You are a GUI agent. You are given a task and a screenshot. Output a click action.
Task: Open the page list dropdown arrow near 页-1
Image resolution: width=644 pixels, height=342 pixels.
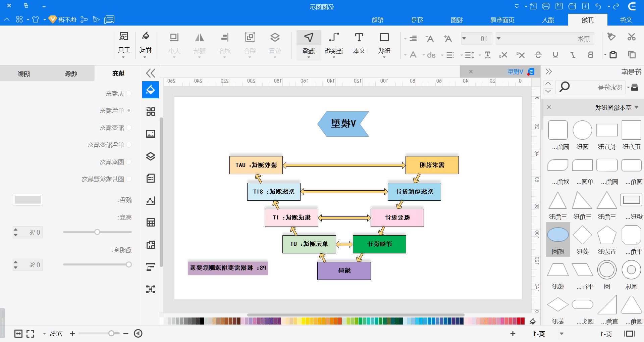[x=561, y=334]
